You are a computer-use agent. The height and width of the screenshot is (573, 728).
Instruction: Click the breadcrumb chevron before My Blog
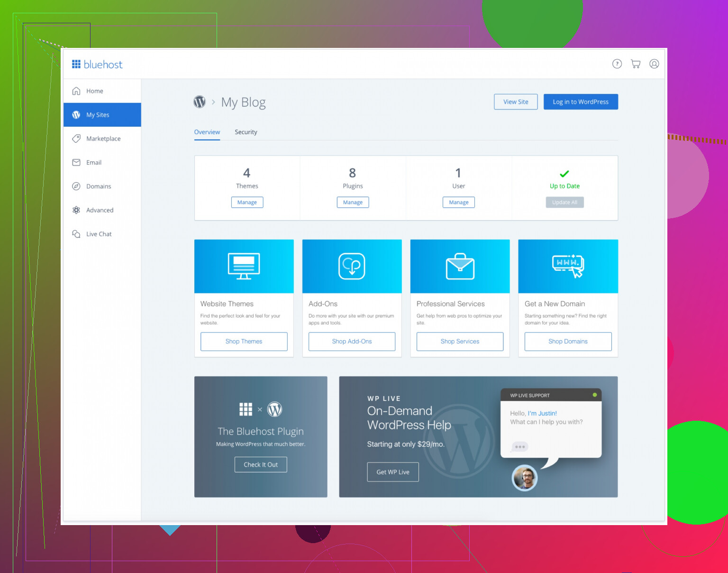click(x=213, y=102)
